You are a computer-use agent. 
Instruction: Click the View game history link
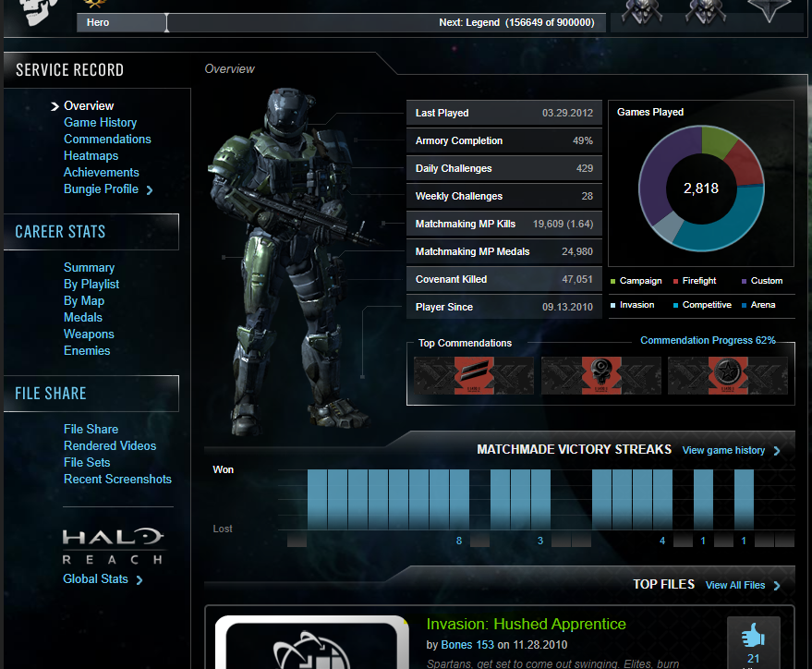(x=723, y=451)
